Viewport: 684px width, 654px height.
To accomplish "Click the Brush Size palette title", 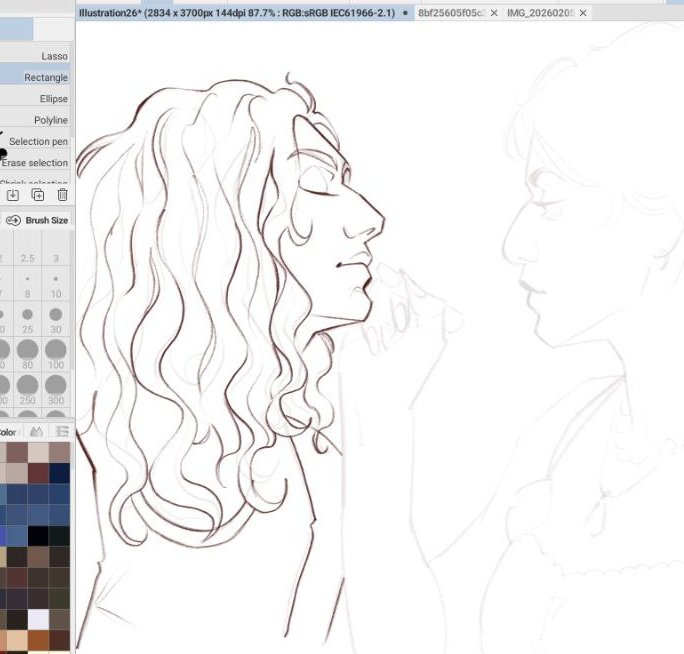I will [47, 220].
